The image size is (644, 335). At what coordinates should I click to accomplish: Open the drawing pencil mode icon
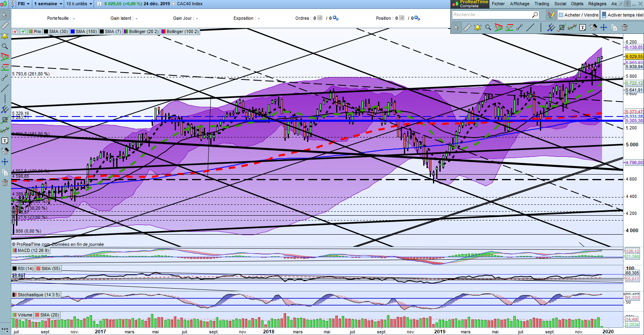pos(551,15)
